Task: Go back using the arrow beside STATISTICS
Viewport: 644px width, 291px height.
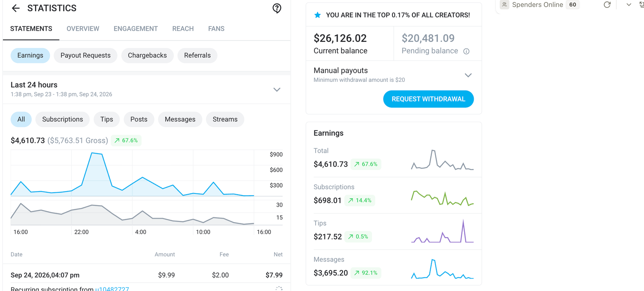Action: pyautogui.click(x=16, y=8)
